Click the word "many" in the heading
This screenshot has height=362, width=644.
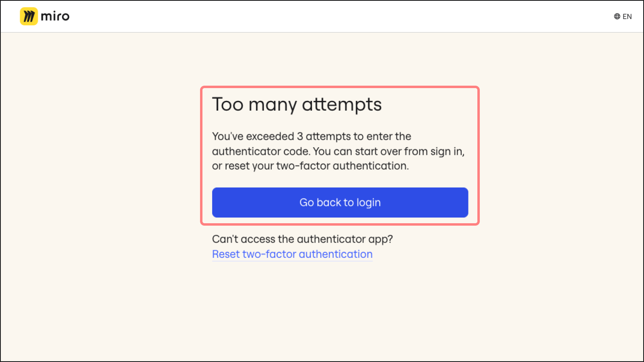click(272, 105)
